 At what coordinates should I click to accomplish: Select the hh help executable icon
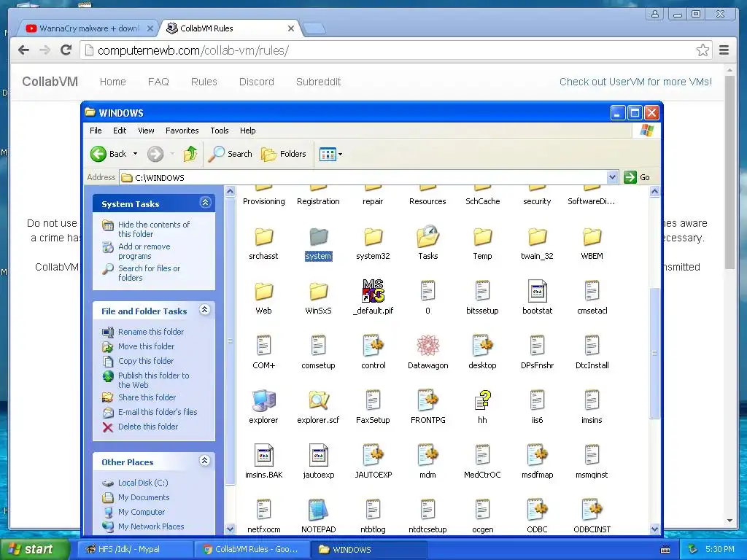(483, 400)
